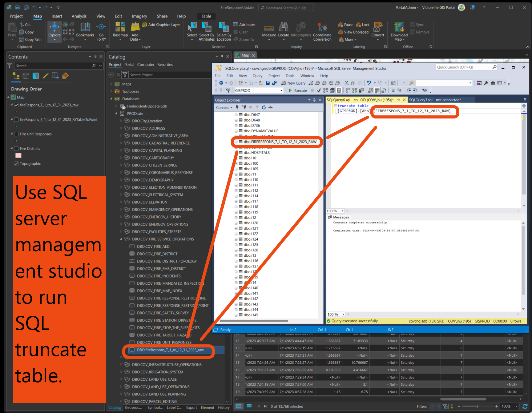Collapse the Databases folder in Catalog
Viewport: 532px width, 413px height.
(x=111, y=99)
